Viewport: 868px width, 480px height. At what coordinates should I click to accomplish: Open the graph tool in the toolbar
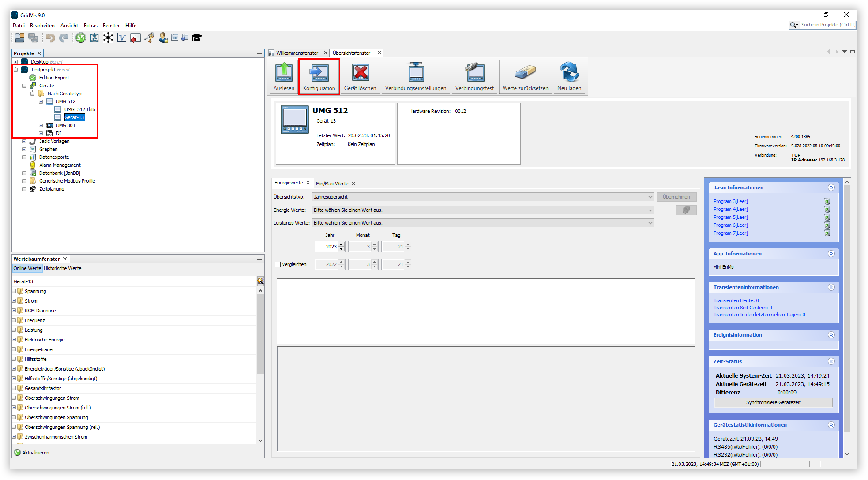click(122, 37)
